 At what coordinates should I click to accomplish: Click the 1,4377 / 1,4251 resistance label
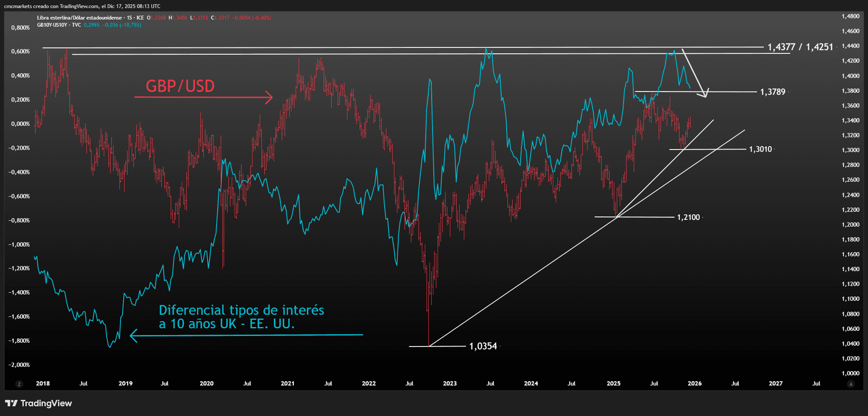[x=800, y=47]
